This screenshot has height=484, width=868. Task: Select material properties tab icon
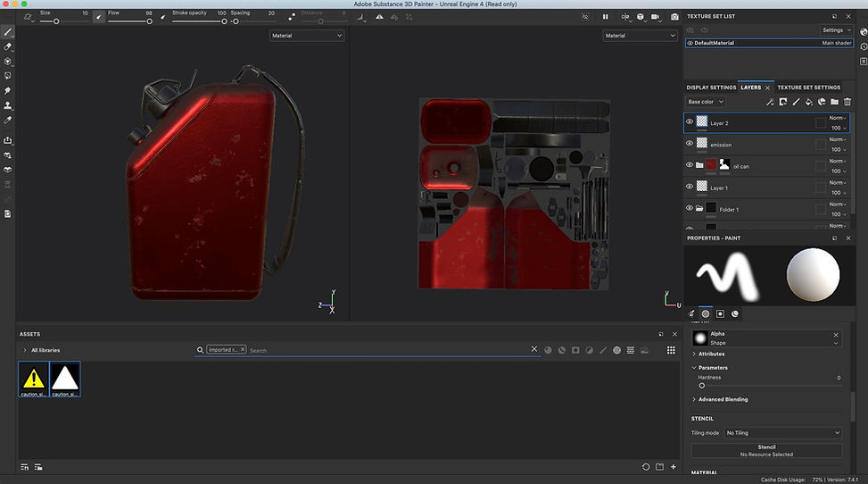pyautogui.click(x=735, y=313)
